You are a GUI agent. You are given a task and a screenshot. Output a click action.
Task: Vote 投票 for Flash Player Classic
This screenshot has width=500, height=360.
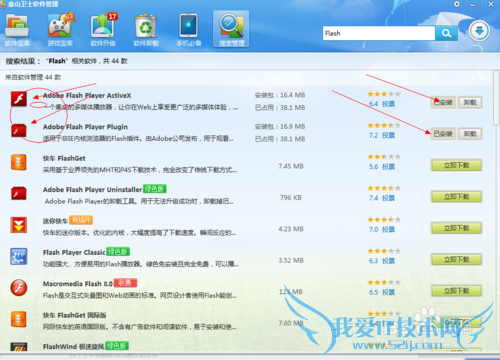[388, 261]
